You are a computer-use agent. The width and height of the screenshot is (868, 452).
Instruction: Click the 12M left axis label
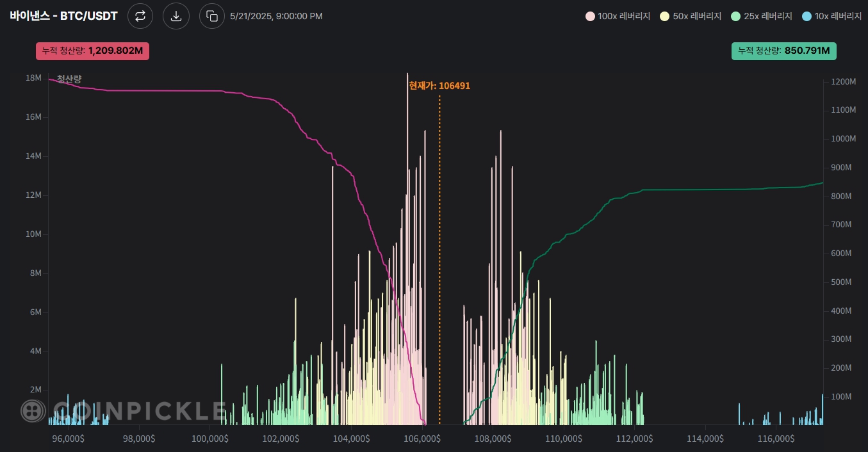point(33,195)
